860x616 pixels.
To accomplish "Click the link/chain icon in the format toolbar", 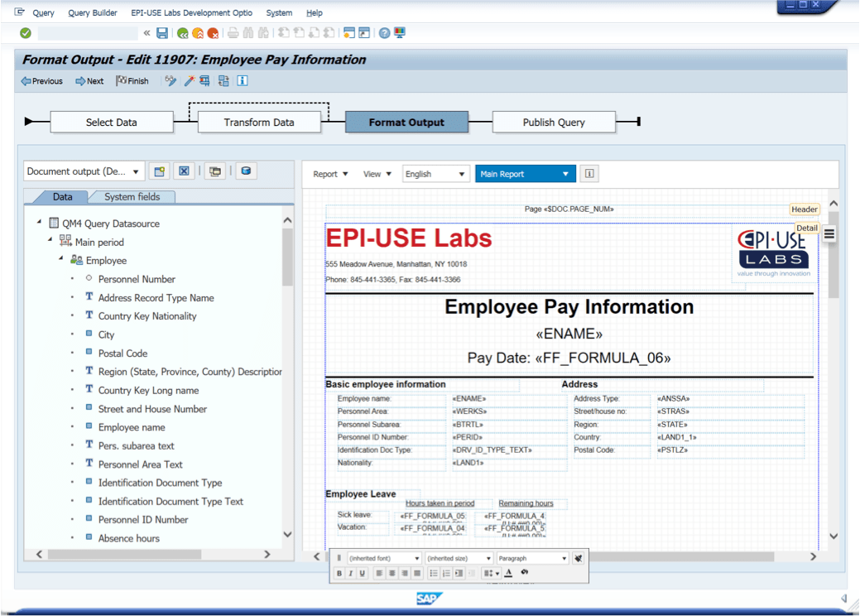I will point(524,573).
